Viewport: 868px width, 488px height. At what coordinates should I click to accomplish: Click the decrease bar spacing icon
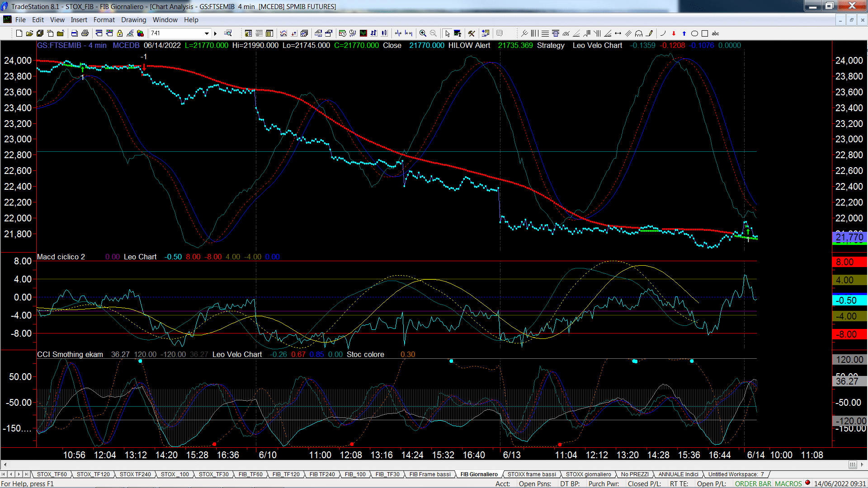(398, 33)
